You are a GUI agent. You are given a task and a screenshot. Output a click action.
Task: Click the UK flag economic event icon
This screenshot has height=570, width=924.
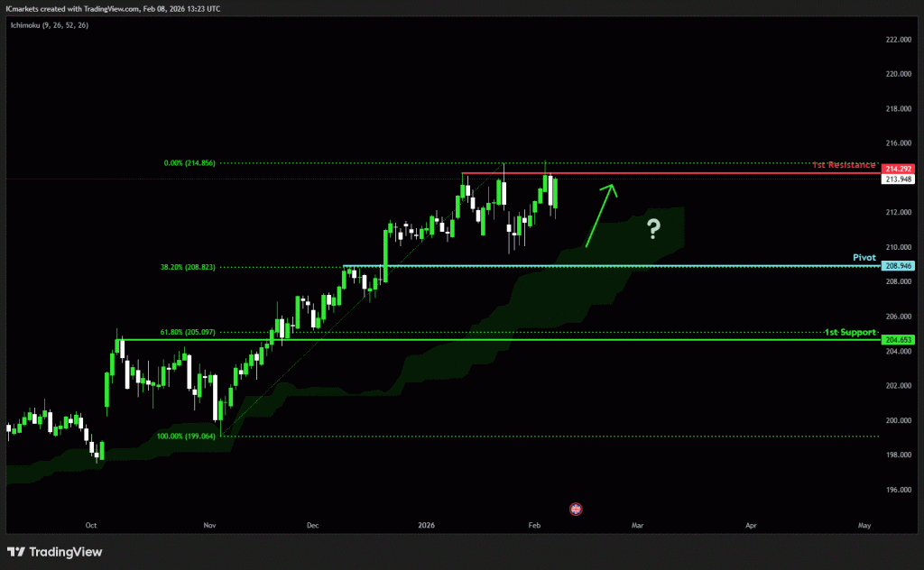tap(576, 509)
